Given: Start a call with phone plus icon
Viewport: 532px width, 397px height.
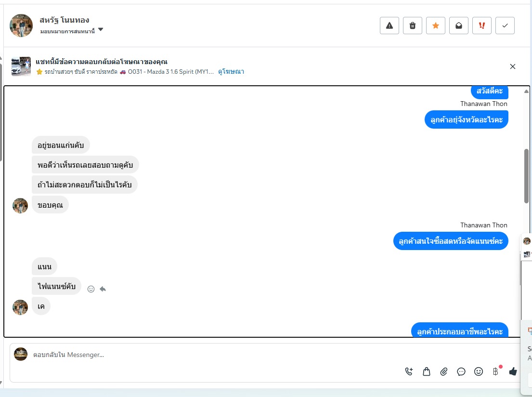Looking at the screenshot, I should point(409,371).
